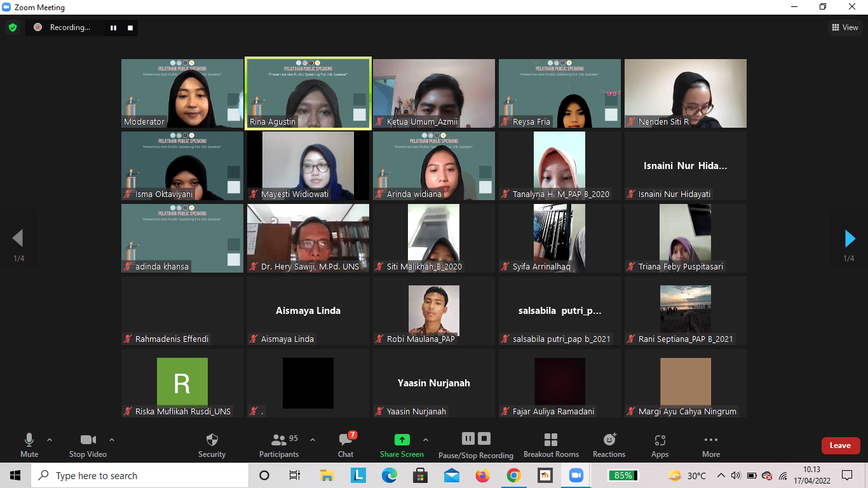The height and width of the screenshot is (488, 868).
Task: Go to next gallery page arrow
Action: [850, 238]
